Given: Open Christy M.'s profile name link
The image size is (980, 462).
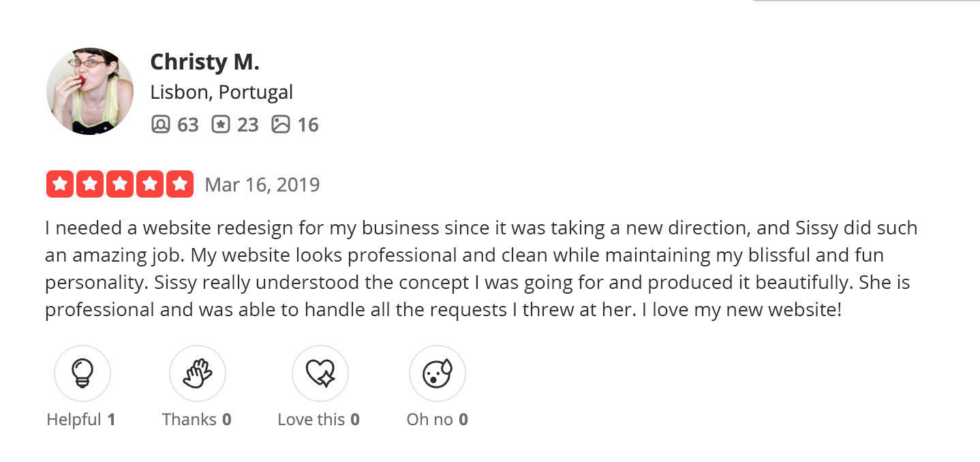Looking at the screenshot, I should 204,62.
